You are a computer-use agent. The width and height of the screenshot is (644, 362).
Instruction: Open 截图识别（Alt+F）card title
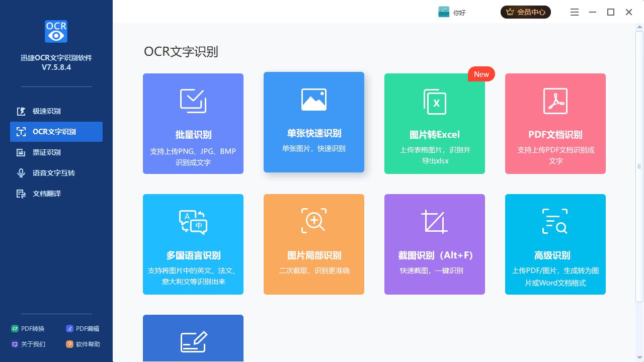point(436,255)
